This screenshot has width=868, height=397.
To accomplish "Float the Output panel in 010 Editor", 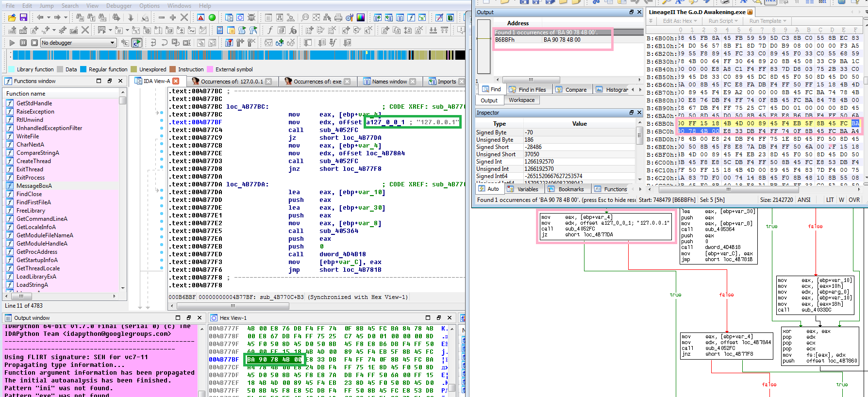I will tap(632, 12).
